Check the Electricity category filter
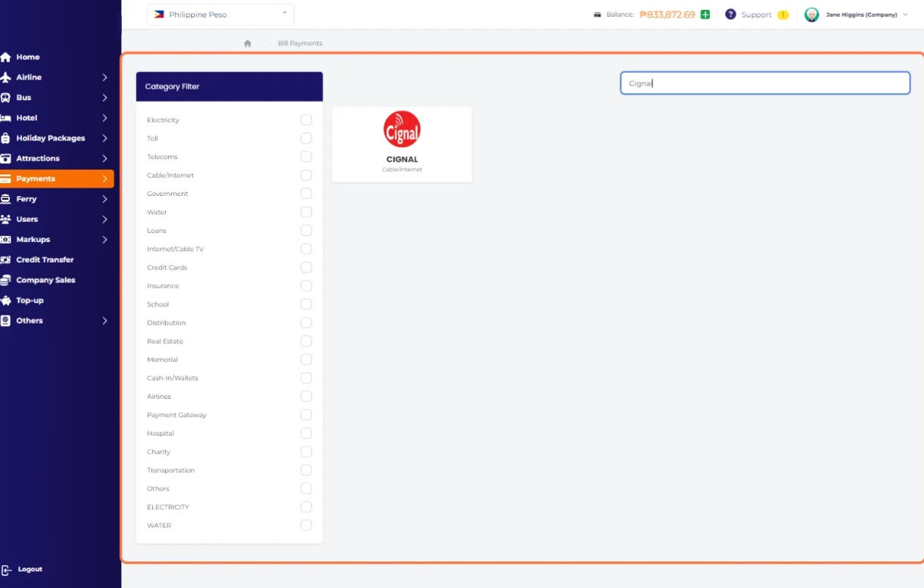Screen dimensions: 924x588 (306, 120)
